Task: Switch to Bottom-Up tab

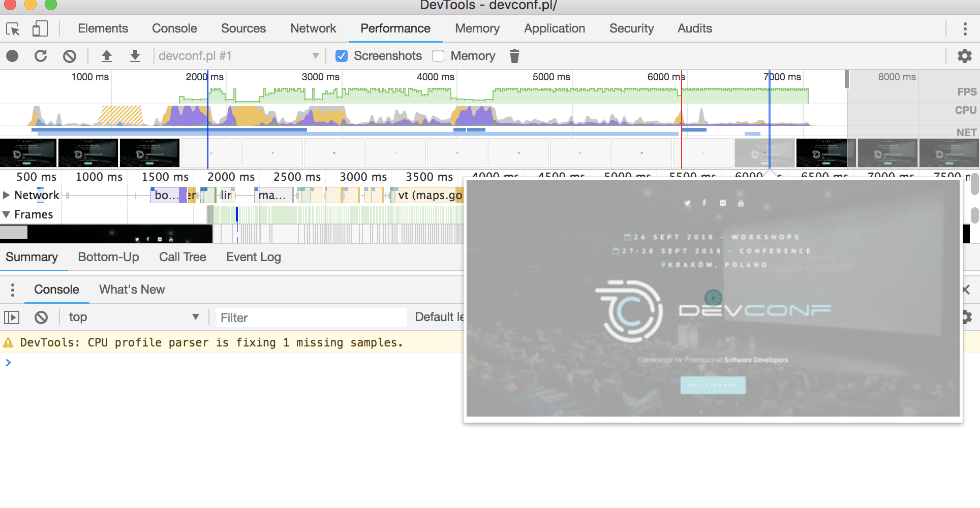Action: point(108,257)
